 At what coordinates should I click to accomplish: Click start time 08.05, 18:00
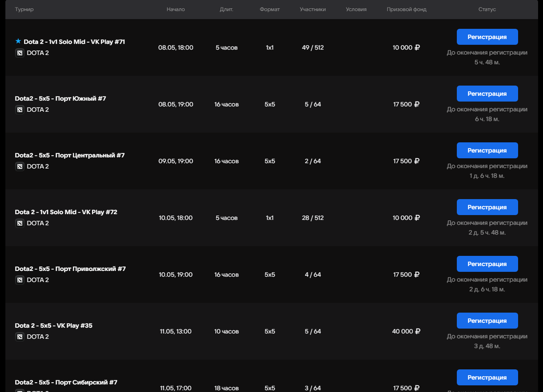(x=176, y=48)
